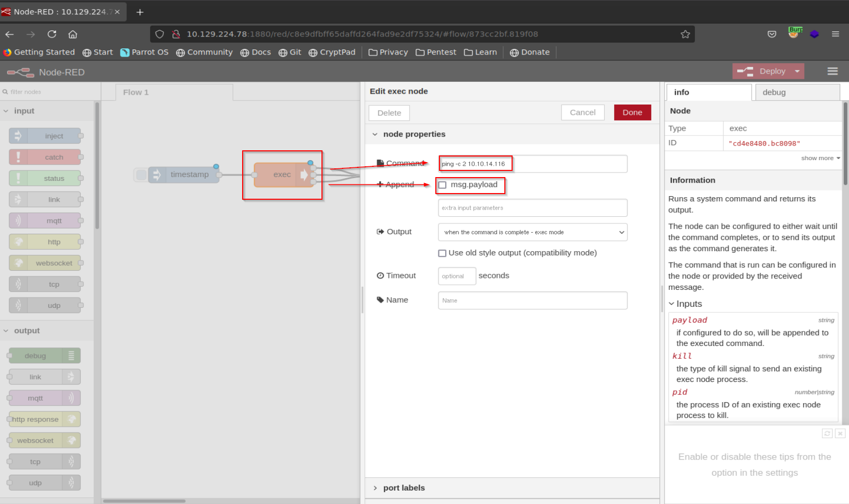Refresh the tips box
Viewport: 849px width, 504px height.
pyautogui.click(x=827, y=433)
